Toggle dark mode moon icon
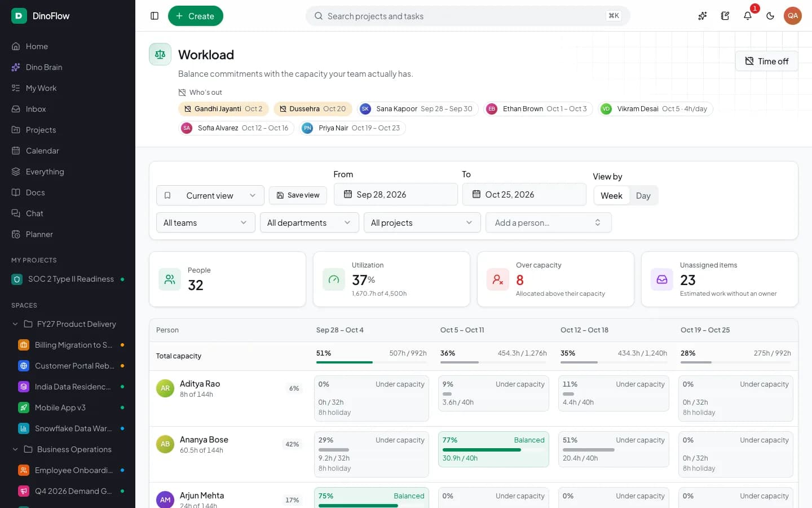 pos(770,16)
